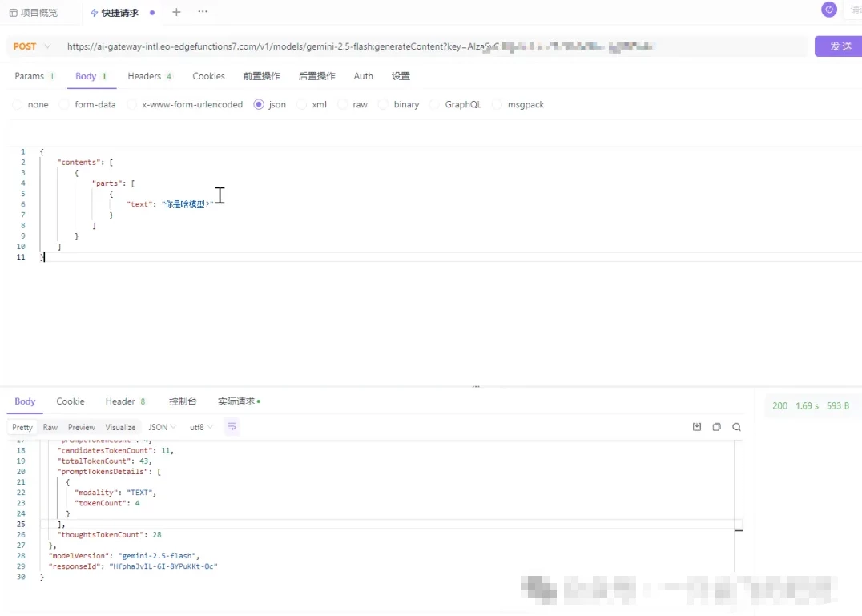862x616 pixels.
Task: Select the none body type
Action: click(30, 104)
